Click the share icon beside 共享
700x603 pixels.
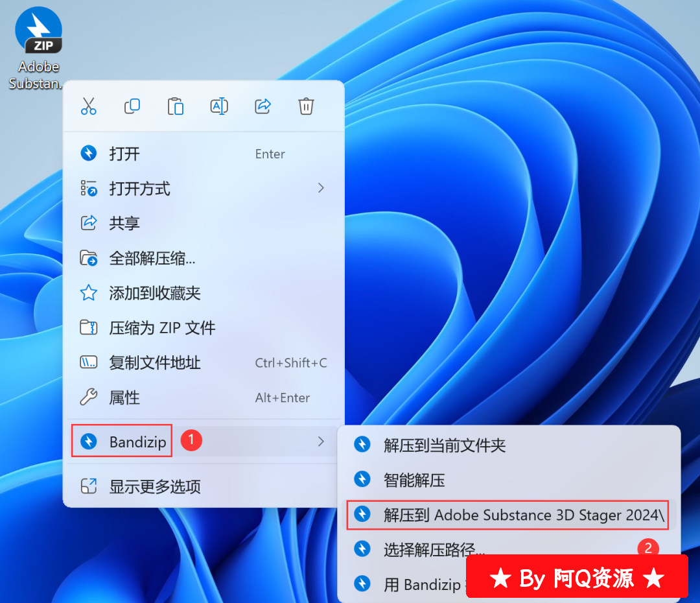pos(88,223)
